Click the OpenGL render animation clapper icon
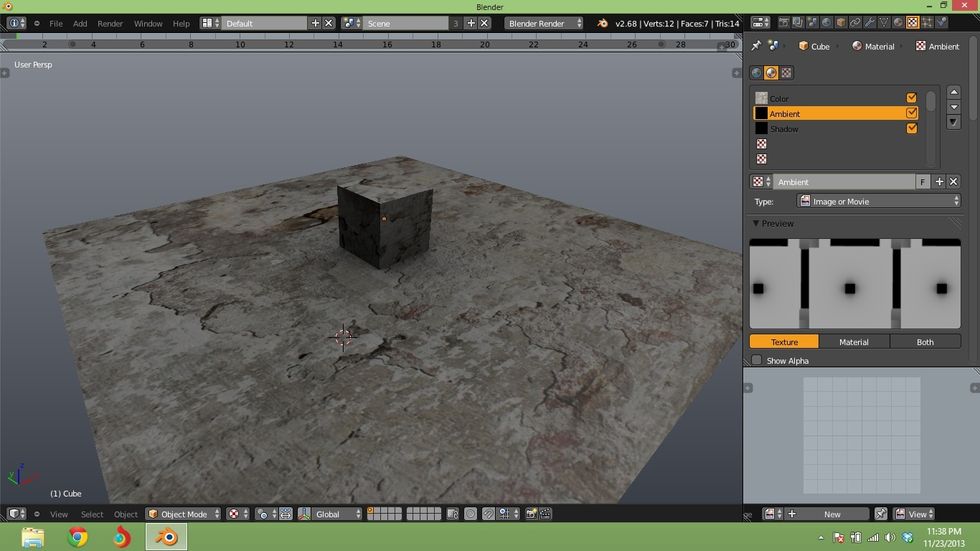The height and width of the screenshot is (551, 980). point(545,514)
